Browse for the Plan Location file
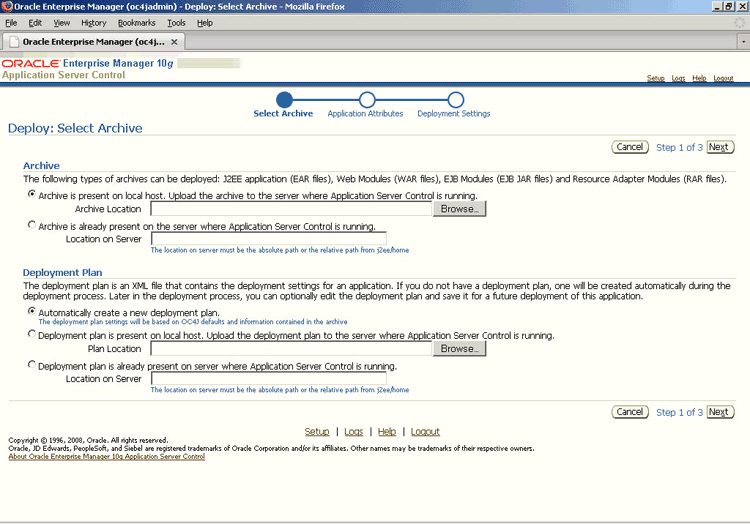Viewport: 750px width, 524px height. (460, 349)
